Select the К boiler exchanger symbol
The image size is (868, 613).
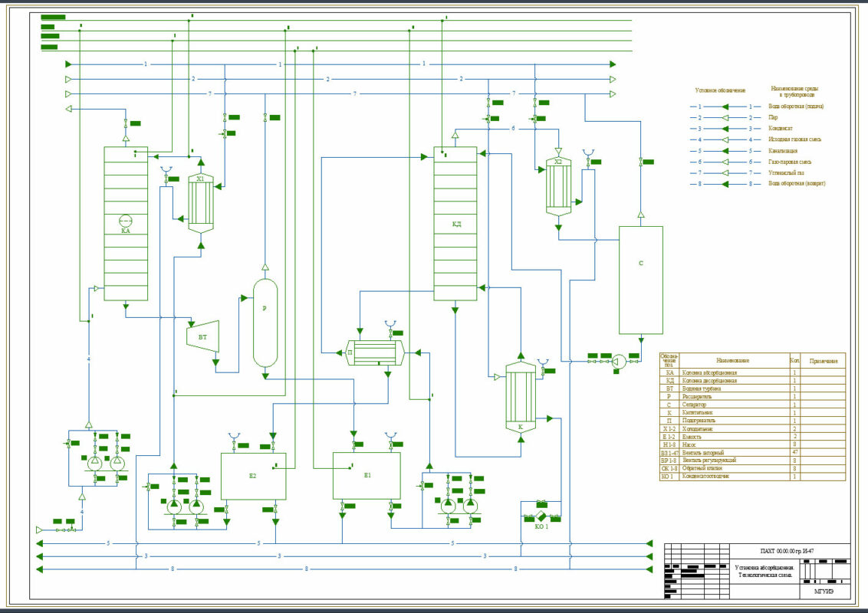coord(521,396)
